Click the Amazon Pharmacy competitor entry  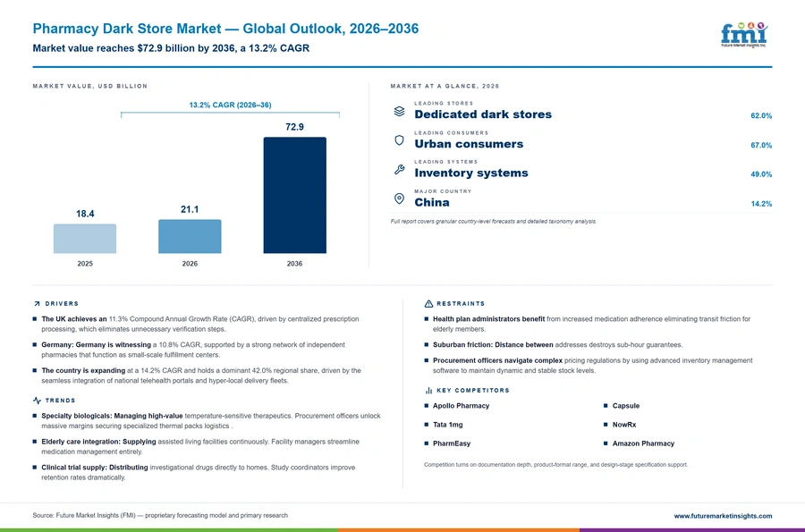click(643, 443)
